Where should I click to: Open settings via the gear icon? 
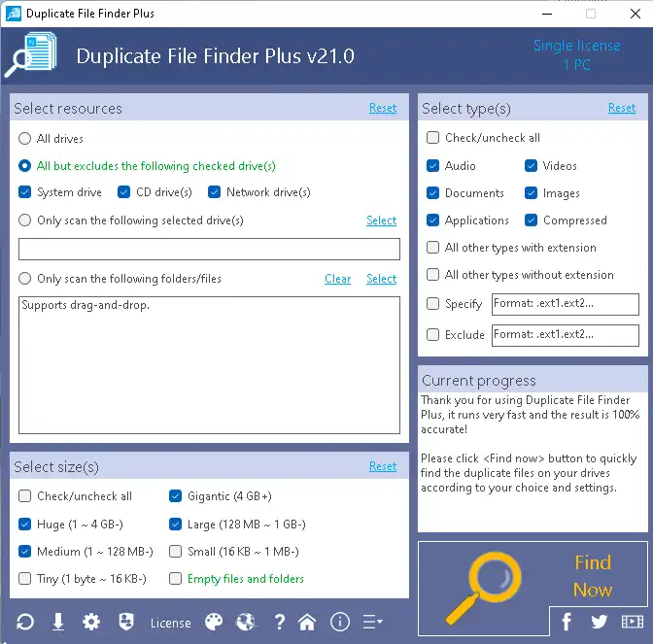[x=91, y=622]
